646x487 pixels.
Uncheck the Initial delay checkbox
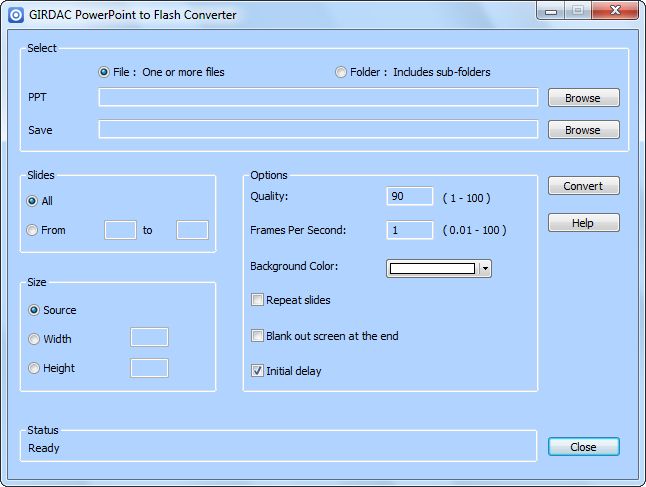(257, 371)
